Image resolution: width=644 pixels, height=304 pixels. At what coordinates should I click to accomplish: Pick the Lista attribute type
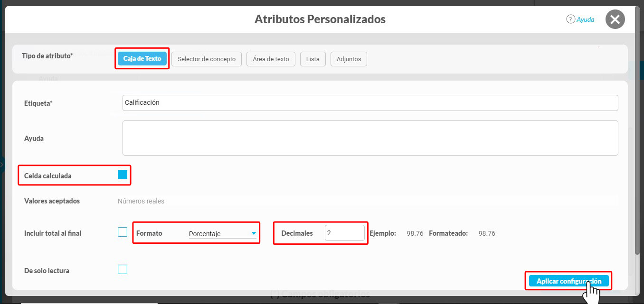point(313,59)
